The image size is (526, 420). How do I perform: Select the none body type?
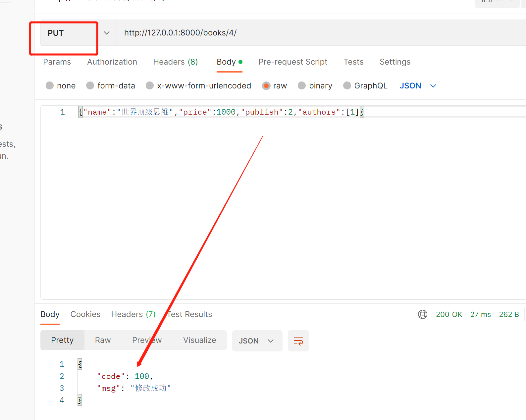tap(61, 86)
